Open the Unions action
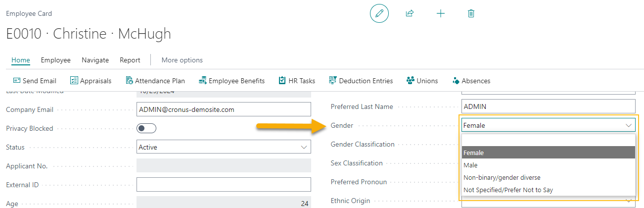This screenshot has height=208, width=644. coord(422,81)
